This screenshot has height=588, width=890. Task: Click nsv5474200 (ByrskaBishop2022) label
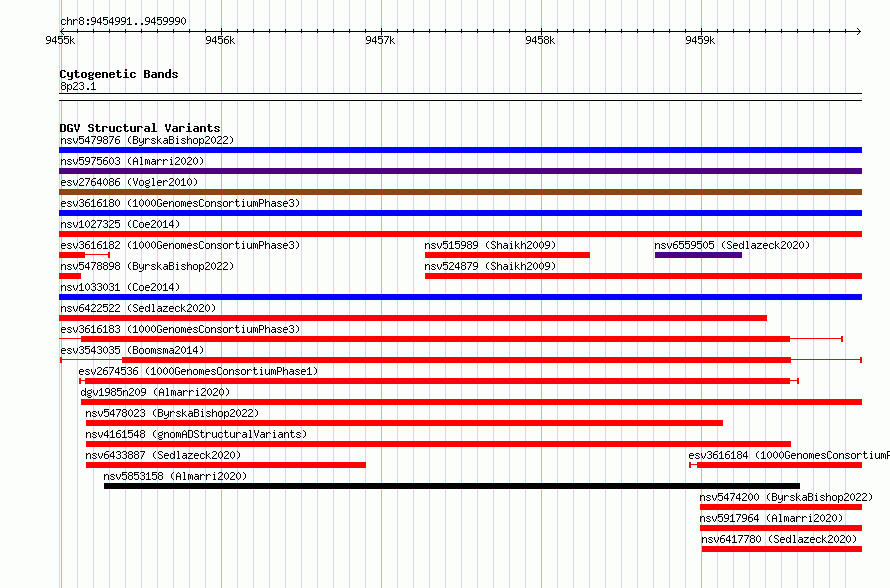pos(786,497)
